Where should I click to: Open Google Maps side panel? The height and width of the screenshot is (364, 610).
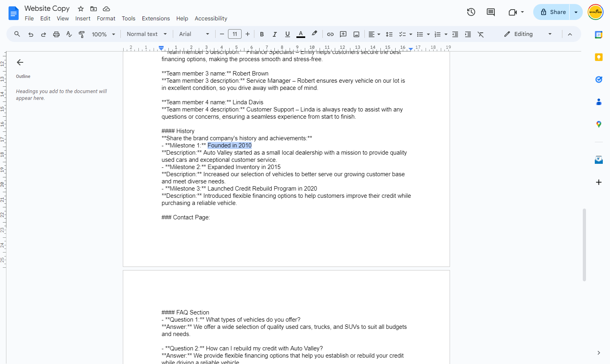pos(599,124)
